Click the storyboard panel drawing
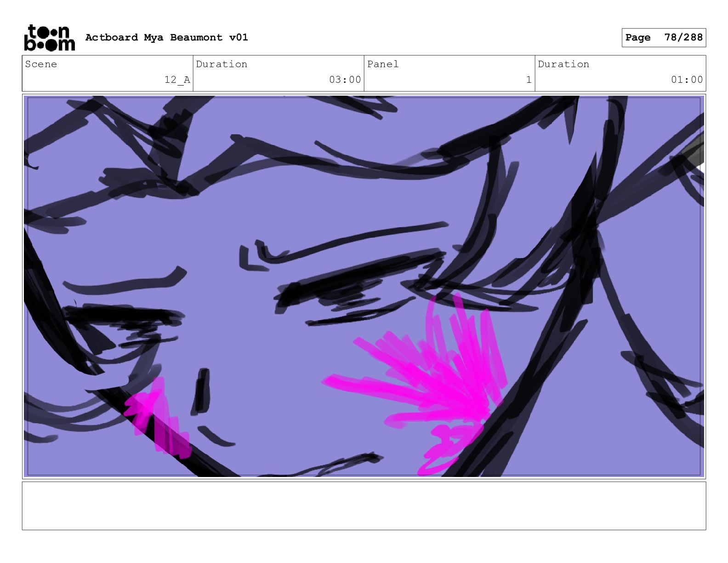This screenshot has height=563, width=728. pos(364,286)
